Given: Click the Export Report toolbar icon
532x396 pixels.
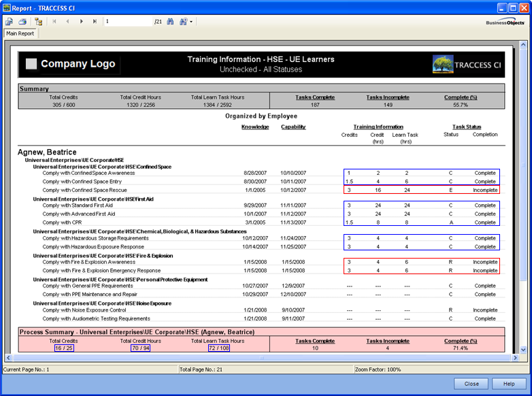Looking at the screenshot, I should (x=9, y=22).
